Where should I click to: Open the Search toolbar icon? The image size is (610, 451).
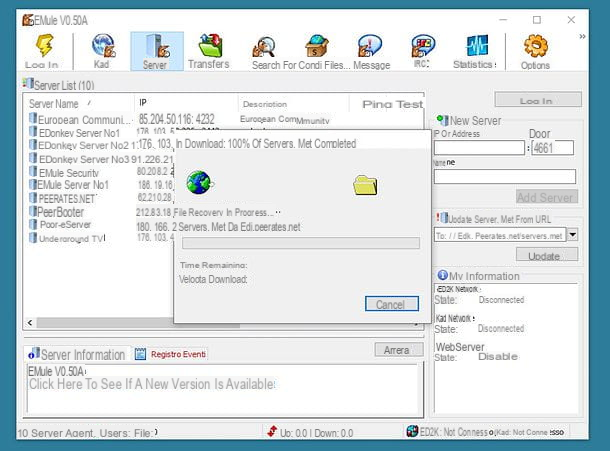(x=263, y=47)
